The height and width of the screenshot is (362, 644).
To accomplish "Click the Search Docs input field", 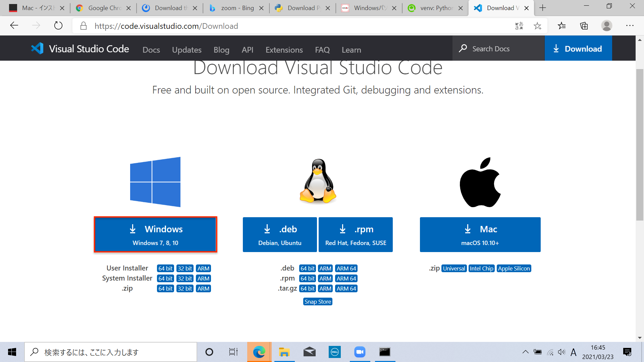I will (498, 49).
